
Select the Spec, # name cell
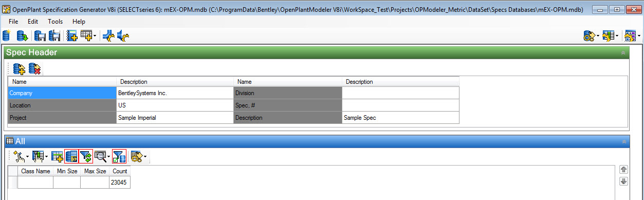[288, 105]
